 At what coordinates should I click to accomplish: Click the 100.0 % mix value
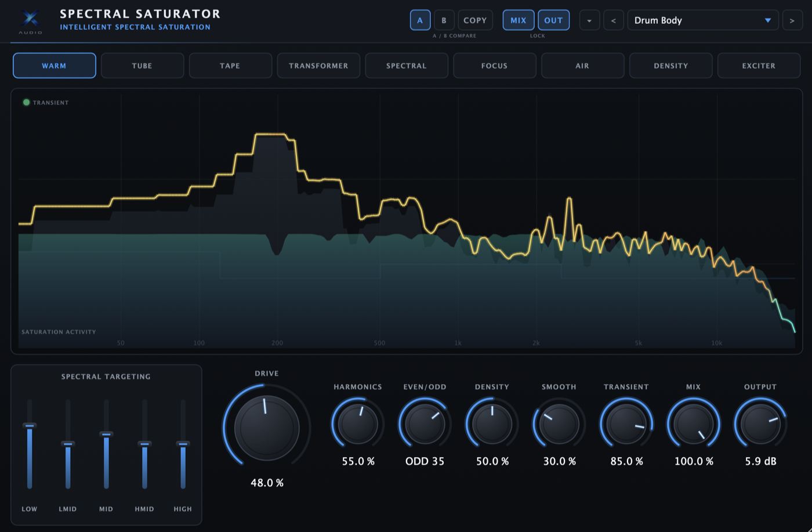click(x=694, y=461)
